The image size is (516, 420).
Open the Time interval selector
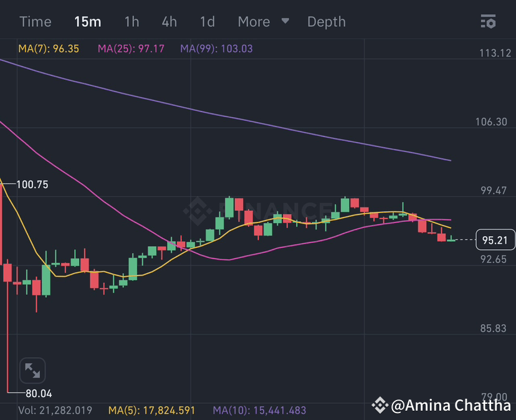coord(35,21)
